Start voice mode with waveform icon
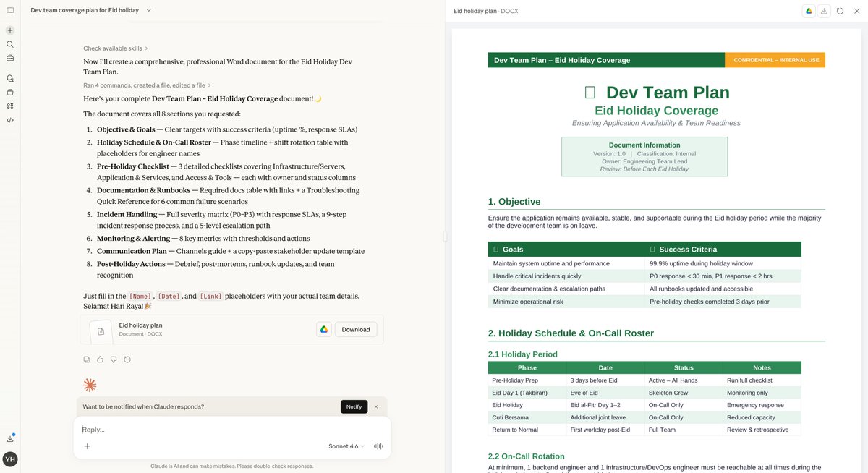This screenshot has width=868, height=473. [x=378, y=446]
